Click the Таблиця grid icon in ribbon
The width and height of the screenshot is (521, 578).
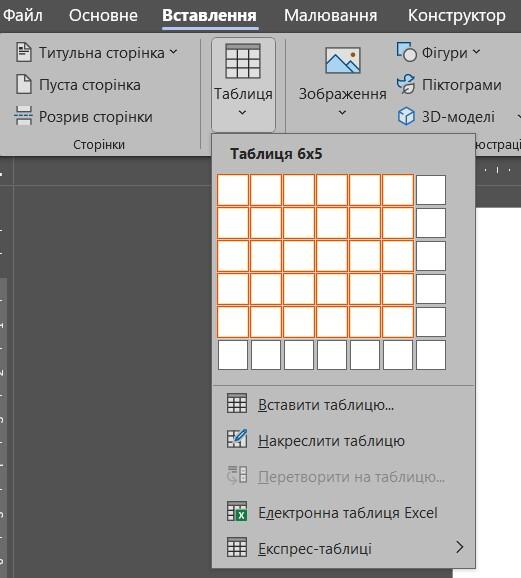[x=243, y=61]
